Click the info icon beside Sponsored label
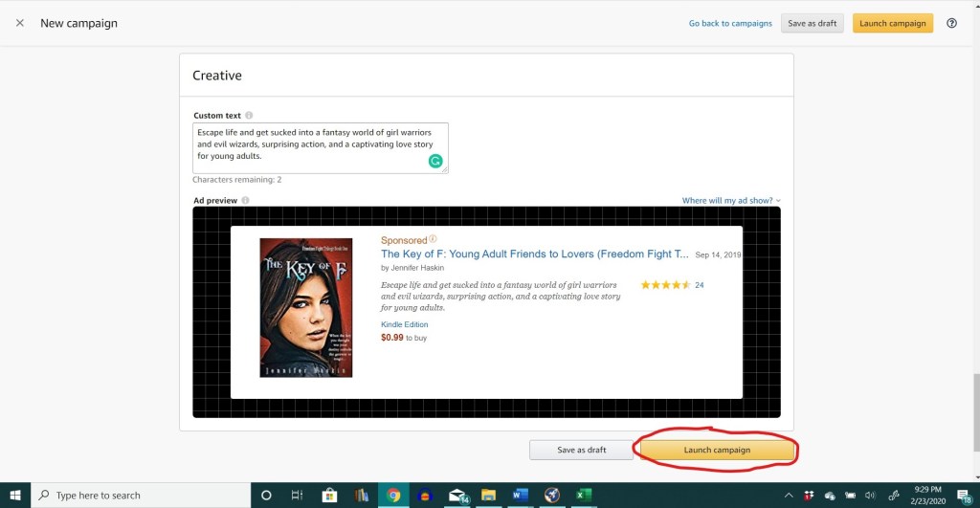 (433, 239)
